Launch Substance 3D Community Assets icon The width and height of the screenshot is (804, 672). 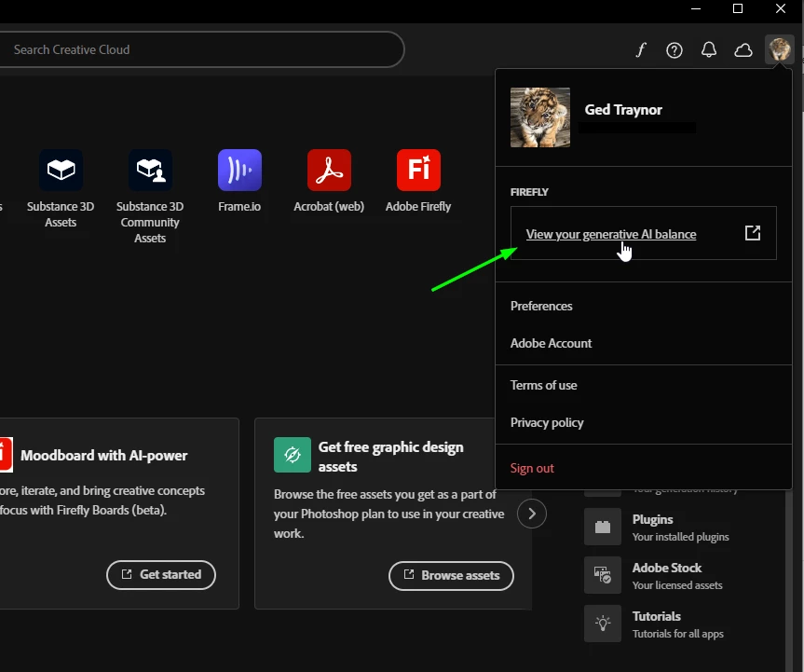coord(150,170)
